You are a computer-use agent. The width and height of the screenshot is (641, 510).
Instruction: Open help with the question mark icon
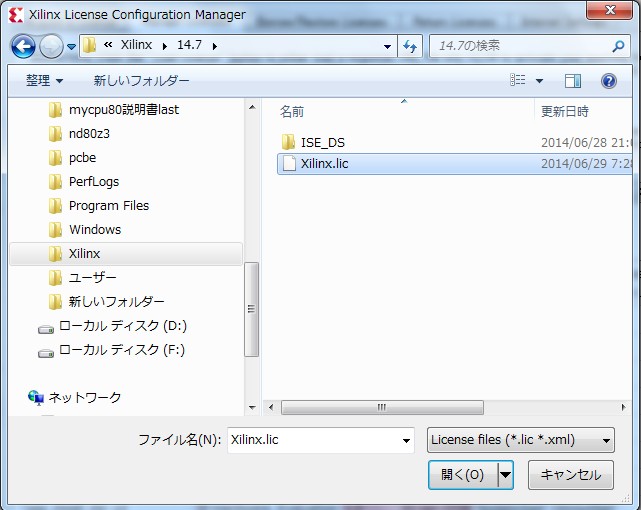609,81
